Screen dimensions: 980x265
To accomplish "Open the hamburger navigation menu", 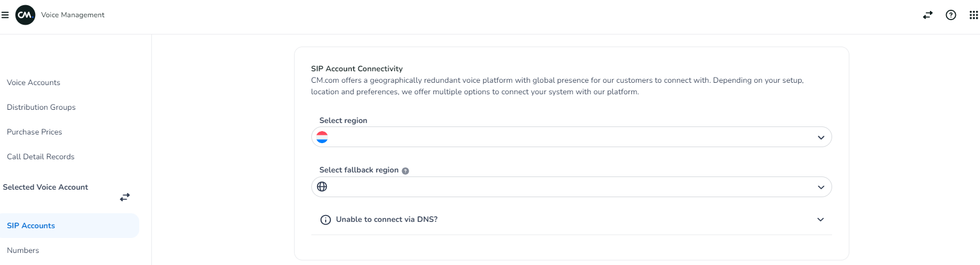I will tap(5, 15).
